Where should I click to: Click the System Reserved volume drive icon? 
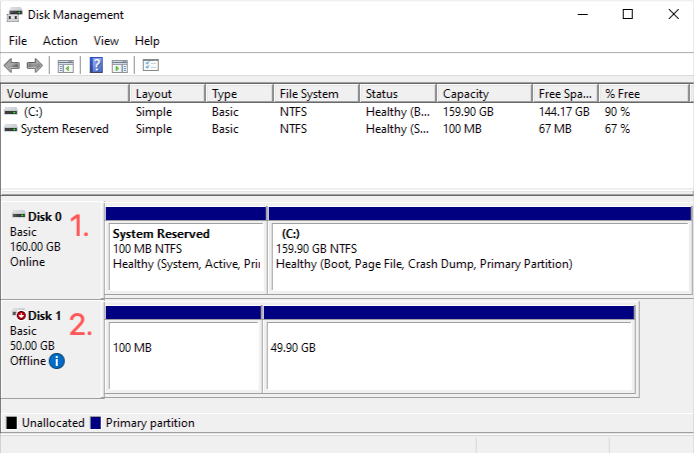point(11,129)
